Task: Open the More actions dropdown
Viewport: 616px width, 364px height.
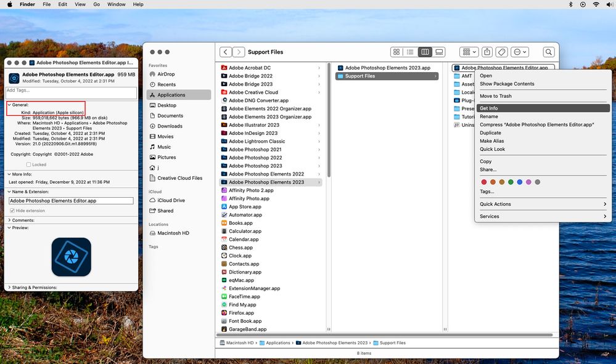Action: [520, 52]
